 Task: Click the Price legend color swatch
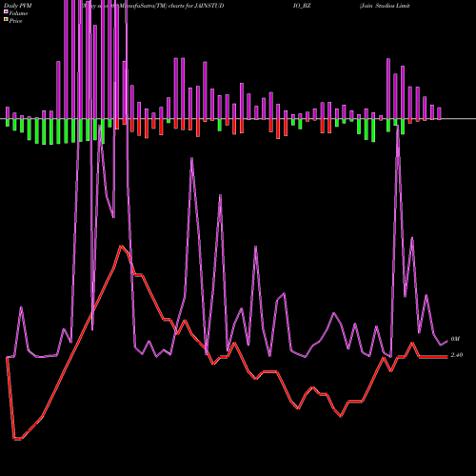[x=6, y=20]
